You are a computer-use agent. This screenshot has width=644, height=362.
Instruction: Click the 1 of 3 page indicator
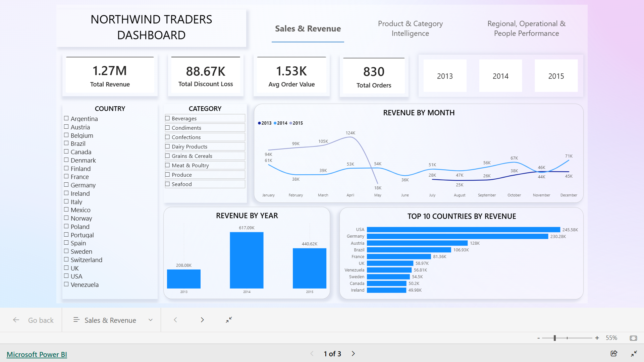coord(332,354)
